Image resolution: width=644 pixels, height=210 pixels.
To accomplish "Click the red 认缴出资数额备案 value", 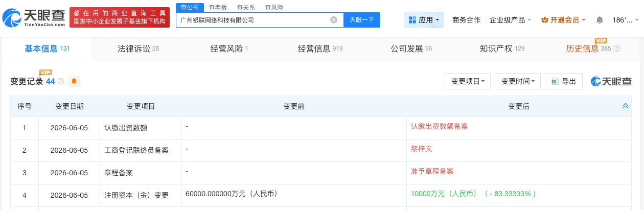I will click(439, 126).
